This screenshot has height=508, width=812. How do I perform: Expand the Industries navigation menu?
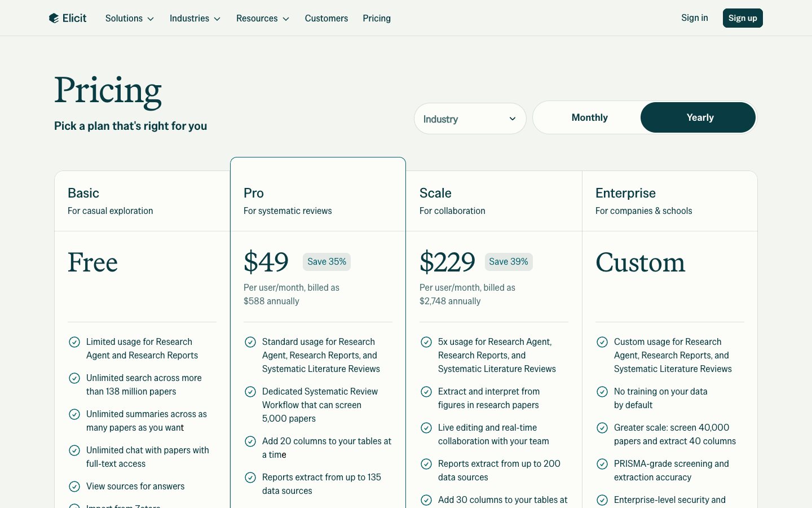coord(195,18)
